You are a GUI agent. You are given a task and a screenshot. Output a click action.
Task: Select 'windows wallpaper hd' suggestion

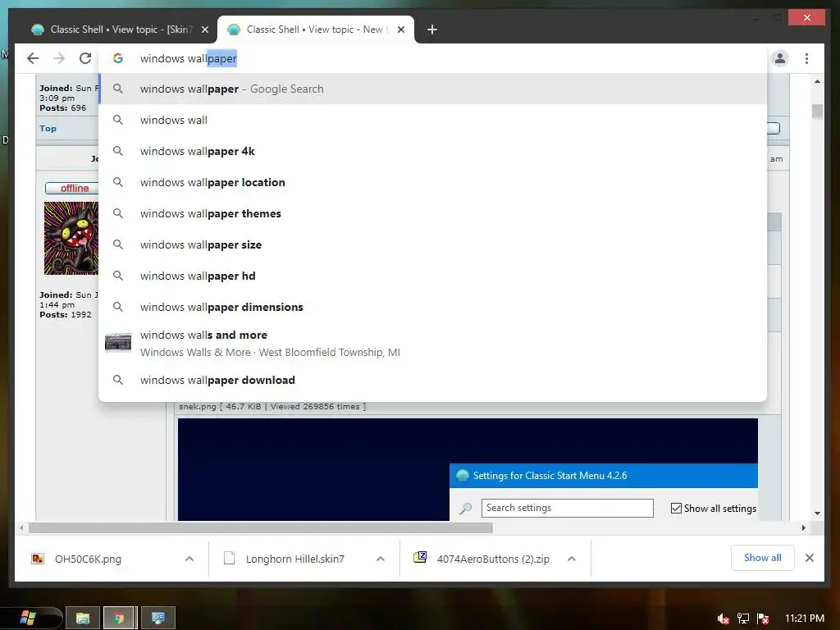(433, 276)
